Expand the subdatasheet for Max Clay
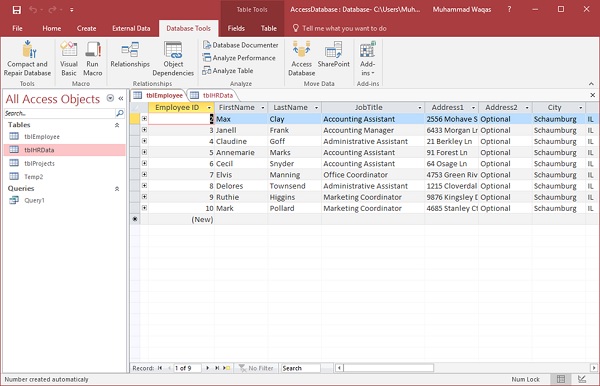 144,119
